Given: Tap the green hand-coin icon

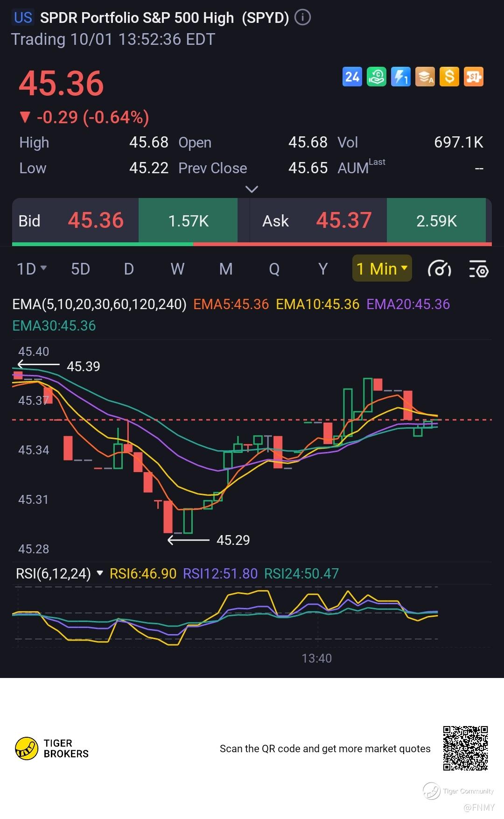Looking at the screenshot, I should click(x=377, y=77).
